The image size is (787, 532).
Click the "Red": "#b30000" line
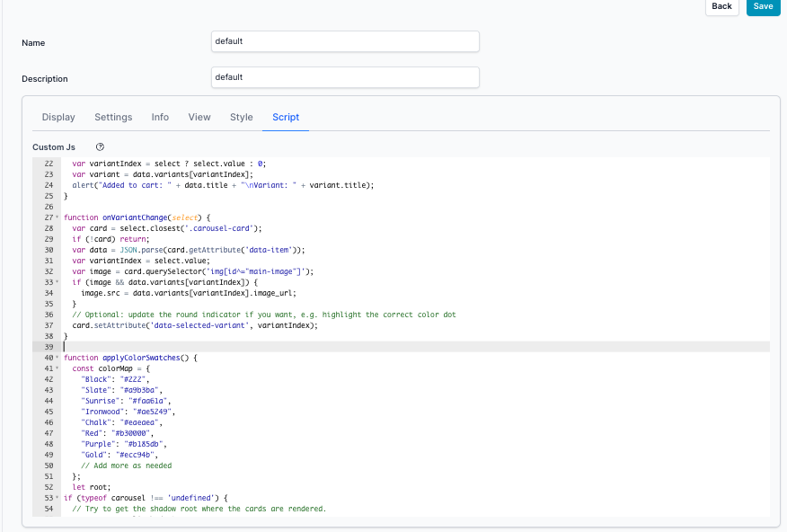point(118,433)
